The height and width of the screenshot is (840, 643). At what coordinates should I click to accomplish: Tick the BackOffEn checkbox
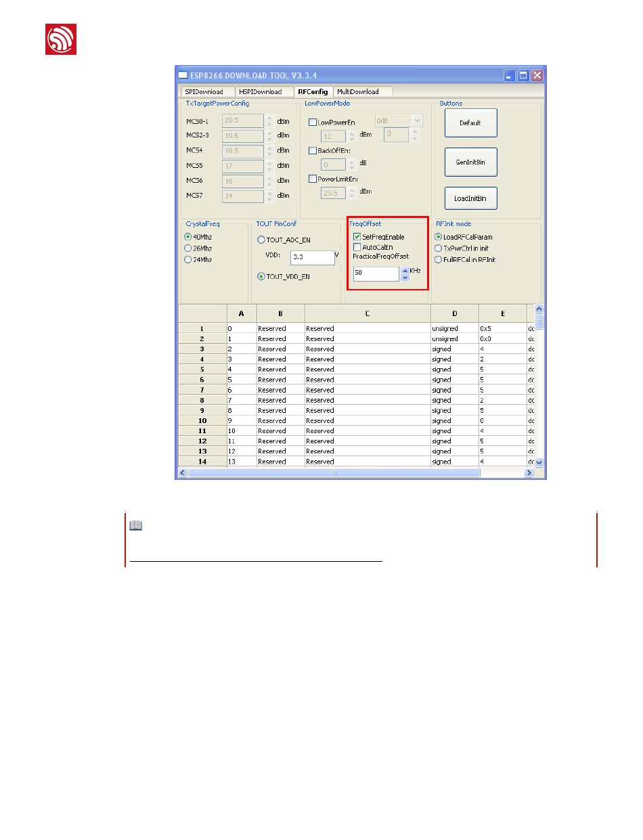[x=313, y=150]
